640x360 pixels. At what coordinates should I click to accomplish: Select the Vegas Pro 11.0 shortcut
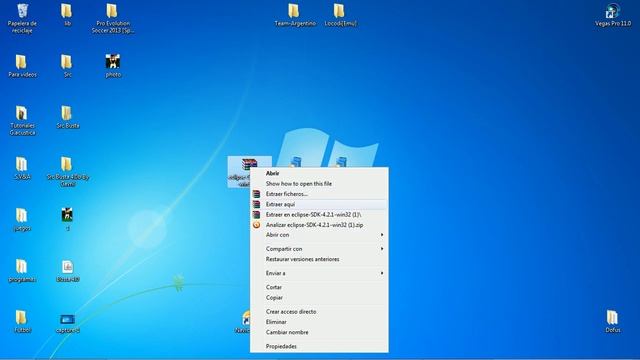(612, 15)
